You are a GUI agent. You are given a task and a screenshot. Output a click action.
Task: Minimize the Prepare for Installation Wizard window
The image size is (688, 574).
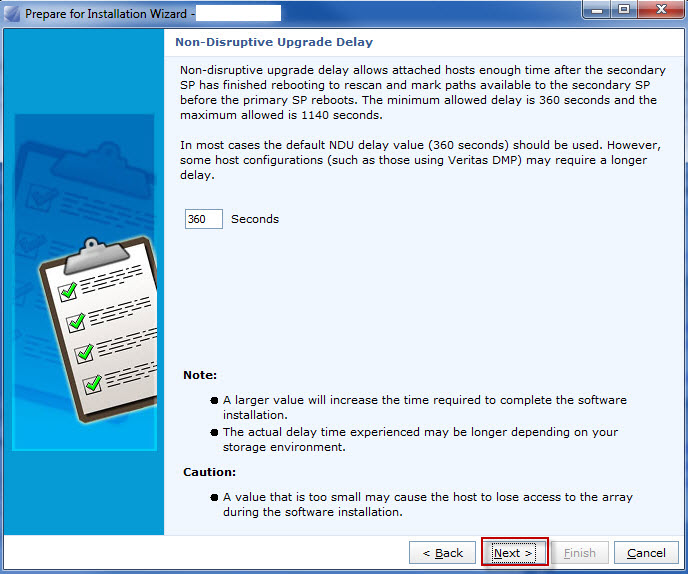click(x=597, y=10)
